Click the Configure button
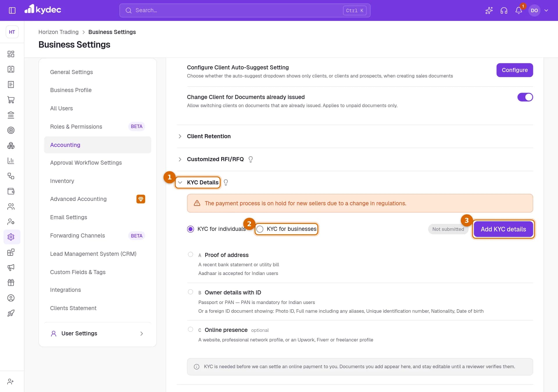This screenshot has width=558, height=392. click(x=515, y=70)
